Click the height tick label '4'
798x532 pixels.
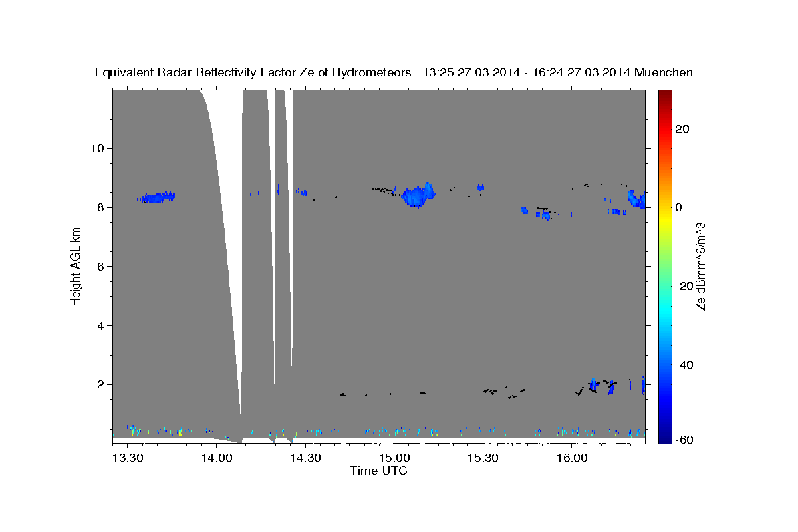100,326
